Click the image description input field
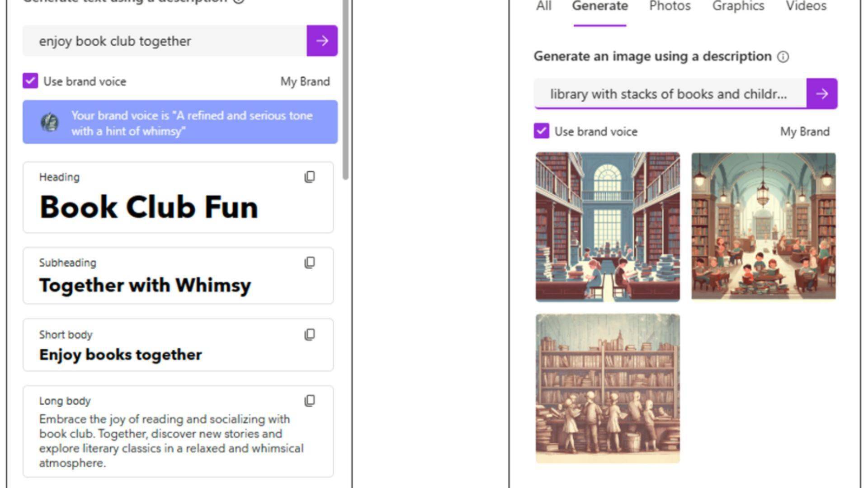Viewport: 868px width, 488px height. (670, 94)
